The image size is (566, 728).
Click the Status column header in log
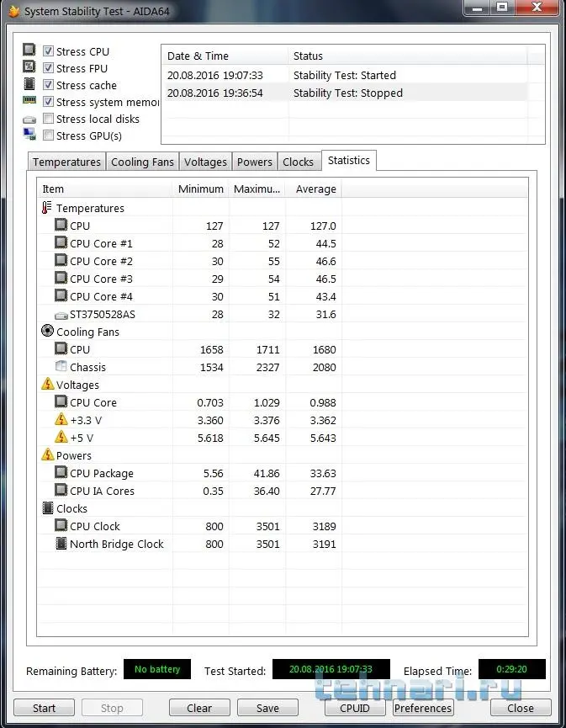coord(407,56)
